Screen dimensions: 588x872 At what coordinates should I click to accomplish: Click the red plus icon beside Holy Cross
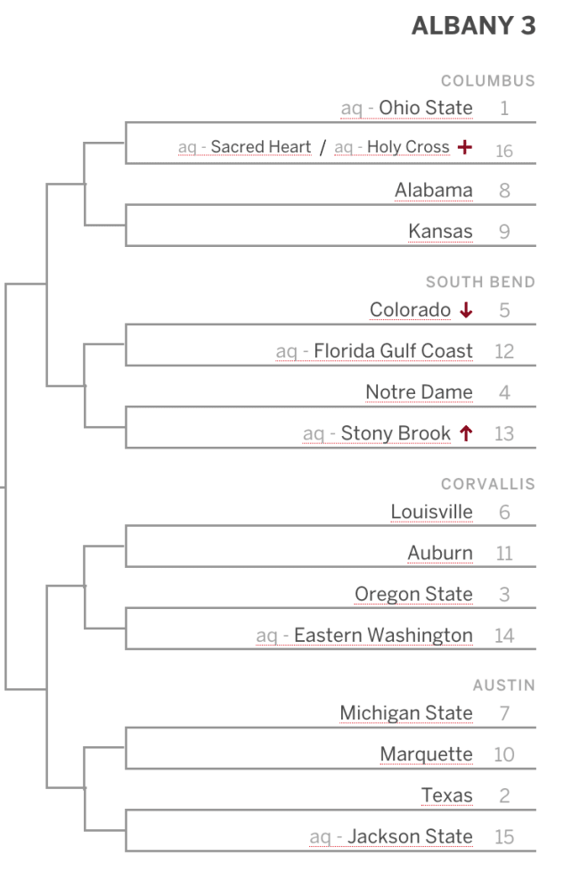click(x=465, y=147)
